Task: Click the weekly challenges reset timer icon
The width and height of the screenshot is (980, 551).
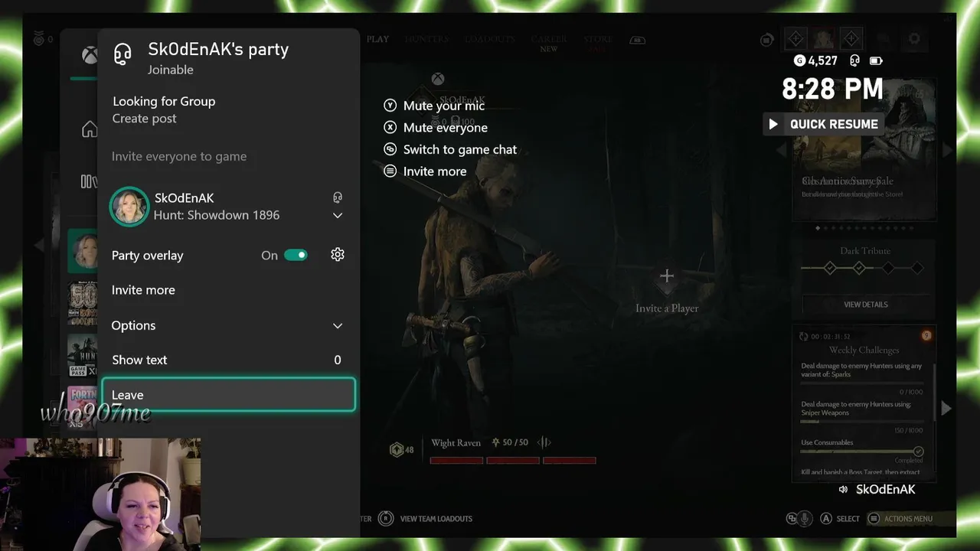Action: 803,337
